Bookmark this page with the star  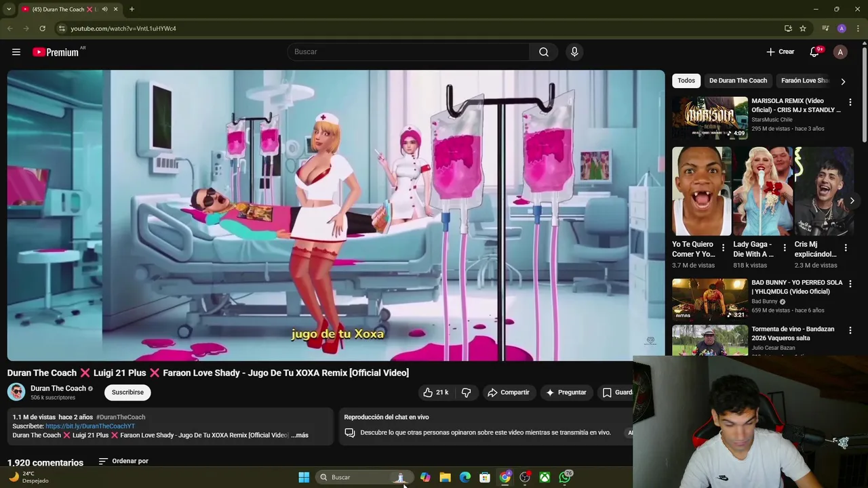coord(803,28)
